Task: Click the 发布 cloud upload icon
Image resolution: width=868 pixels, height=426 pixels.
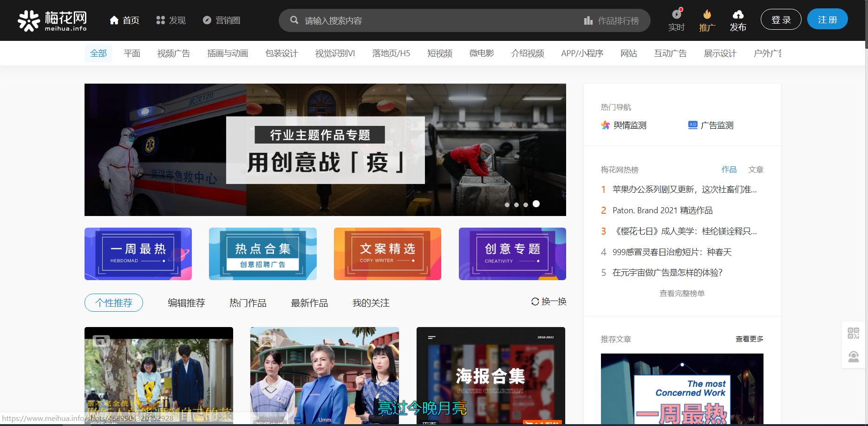Action: 738,15
